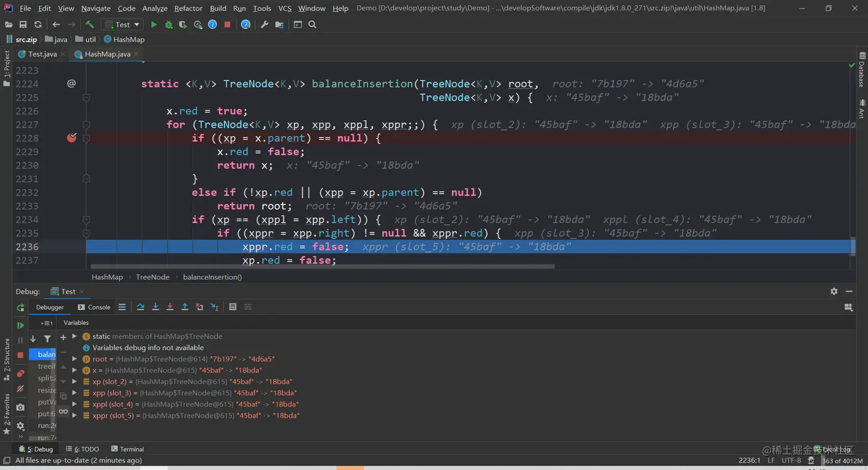Screen dimensions: 868x470
Task: Expand the root variable node
Action: click(75, 359)
